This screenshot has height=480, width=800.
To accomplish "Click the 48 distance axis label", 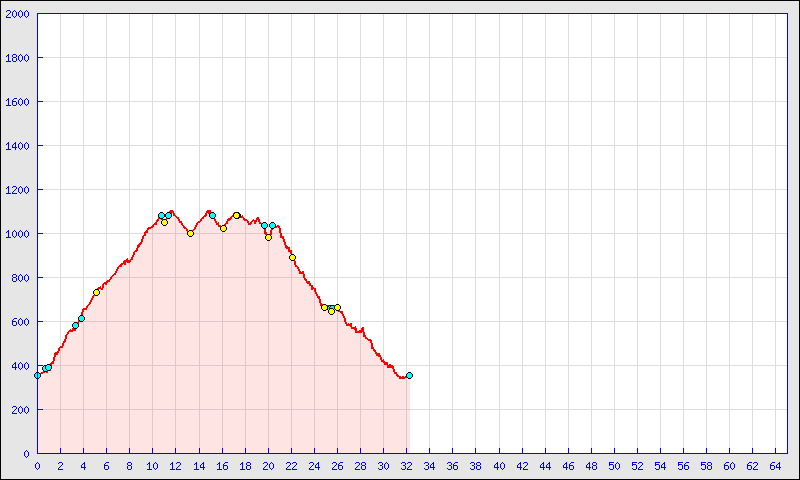I will [x=591, y=466].
